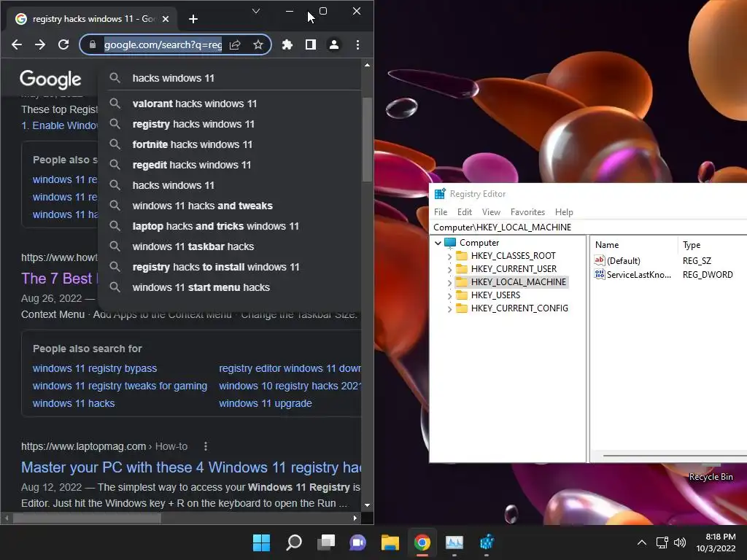This screenshot has width=747, height=560.
Task: Toggle Chrome side panel icon
Action: coord(311,44)
